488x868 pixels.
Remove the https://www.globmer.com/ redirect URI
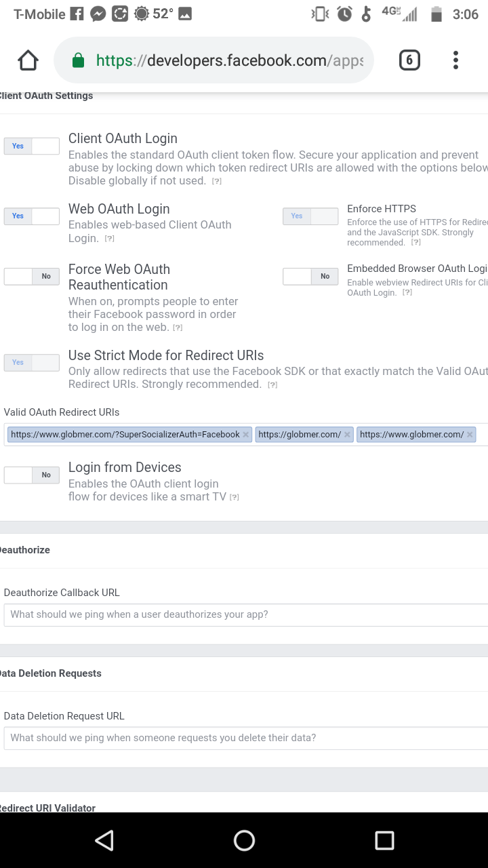[x=470, y=435]
